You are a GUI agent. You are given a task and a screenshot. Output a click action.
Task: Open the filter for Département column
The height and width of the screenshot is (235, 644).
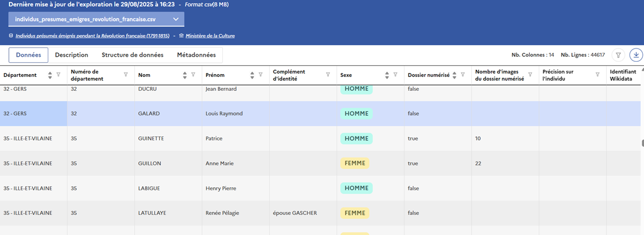pyautogui.click(x=58, y=75)
